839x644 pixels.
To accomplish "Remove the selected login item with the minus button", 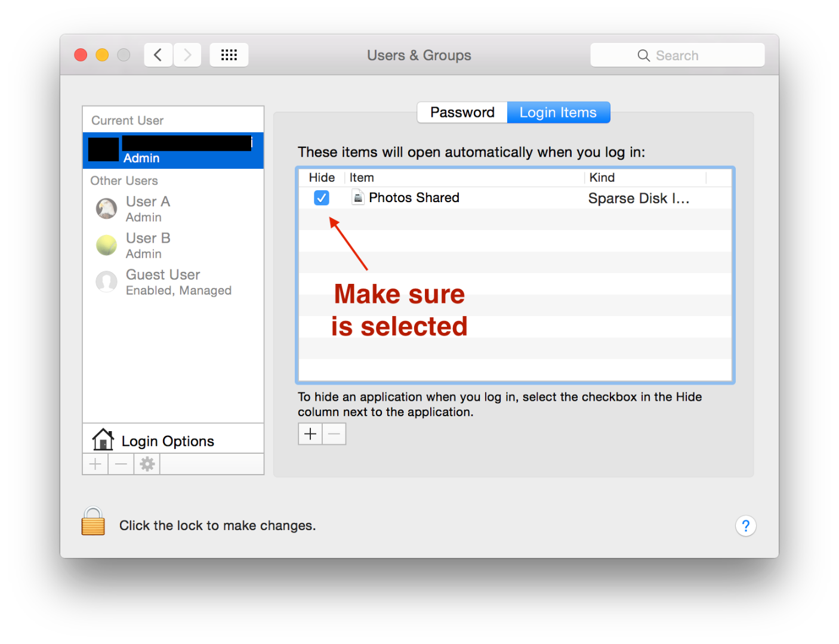I will point(334,434).
